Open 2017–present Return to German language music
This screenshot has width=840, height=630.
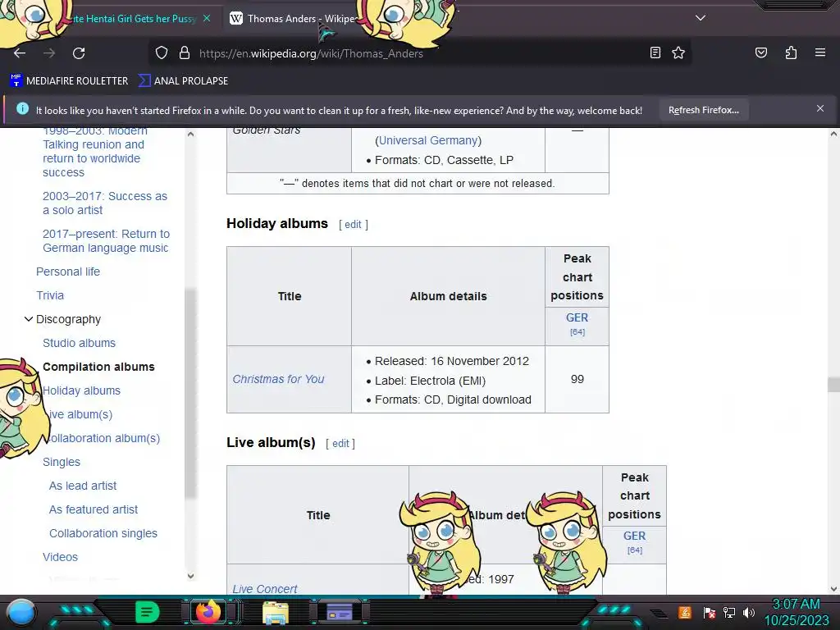click(106, 240)
